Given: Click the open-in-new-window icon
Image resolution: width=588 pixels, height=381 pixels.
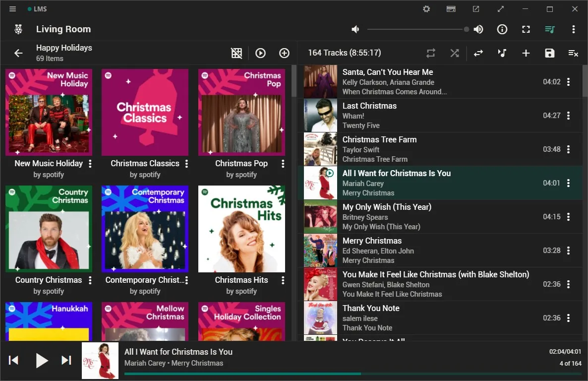Looking at the screenshot, I should [x=476, y=9].
